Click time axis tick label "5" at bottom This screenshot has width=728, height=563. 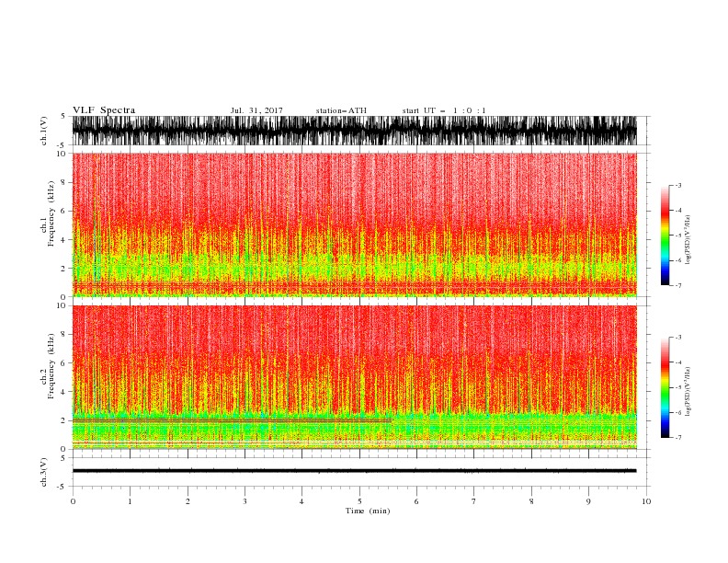coord(359,501)
